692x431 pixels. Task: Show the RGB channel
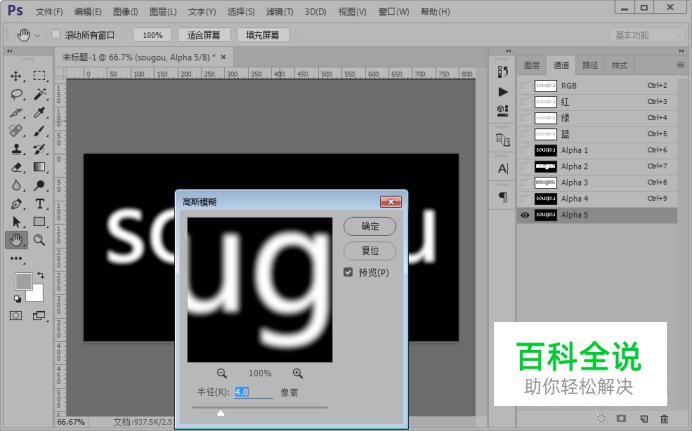click(525, 86)
